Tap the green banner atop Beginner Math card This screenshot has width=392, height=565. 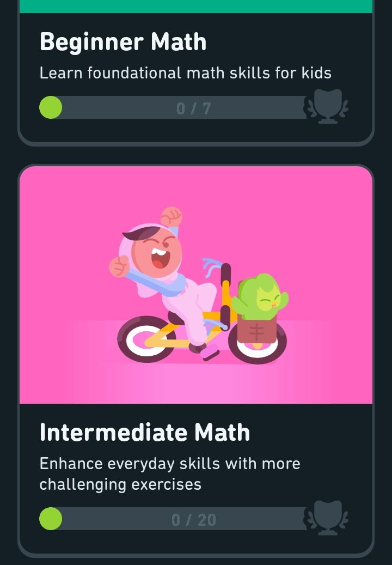[196, 7]
